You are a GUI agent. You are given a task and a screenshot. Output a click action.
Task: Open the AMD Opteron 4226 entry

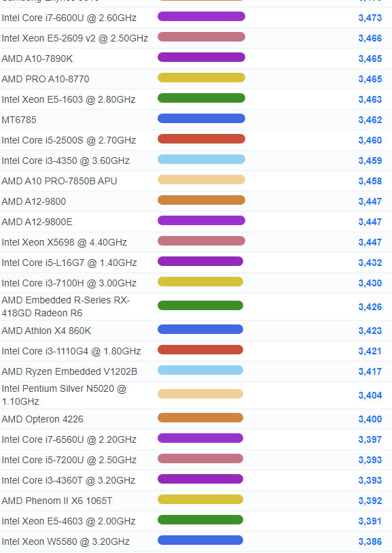43,420
